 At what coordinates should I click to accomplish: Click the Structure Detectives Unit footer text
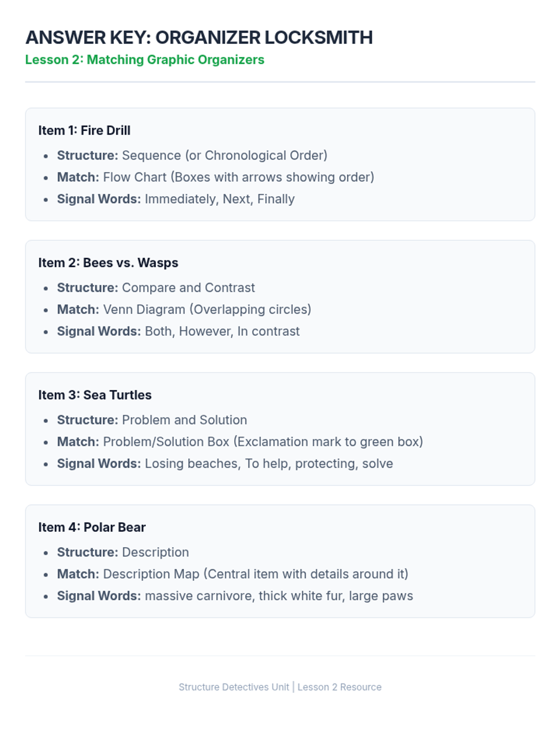click(234, 687)
